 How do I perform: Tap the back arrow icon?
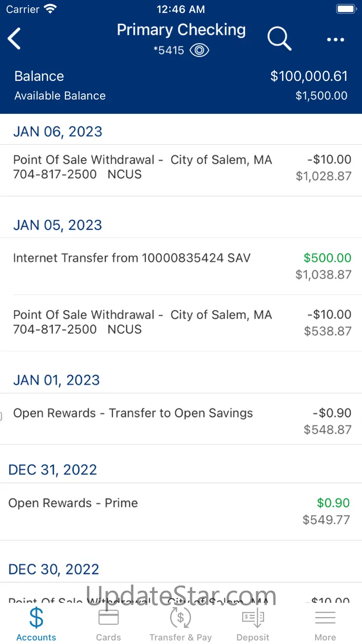pyautogui.click(x=15, y=39)
